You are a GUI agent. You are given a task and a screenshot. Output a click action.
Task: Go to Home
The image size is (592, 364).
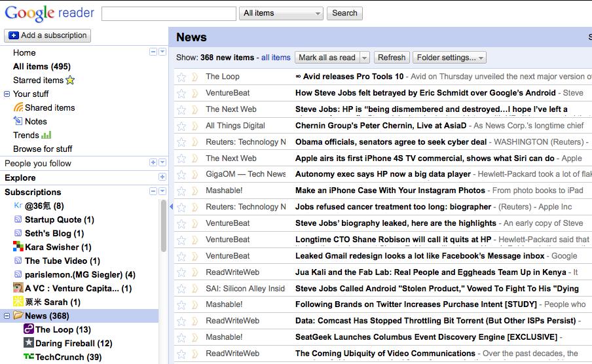tap(24, 52)
